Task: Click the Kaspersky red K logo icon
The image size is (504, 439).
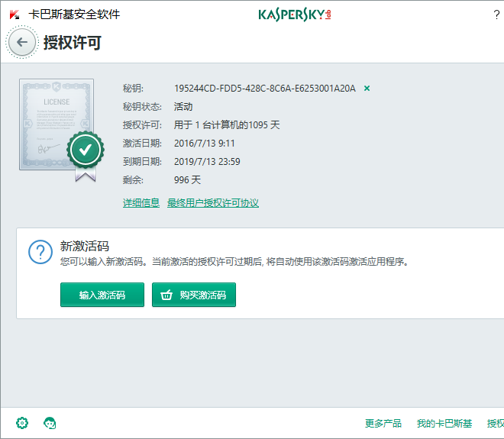Action: point(15,15)
